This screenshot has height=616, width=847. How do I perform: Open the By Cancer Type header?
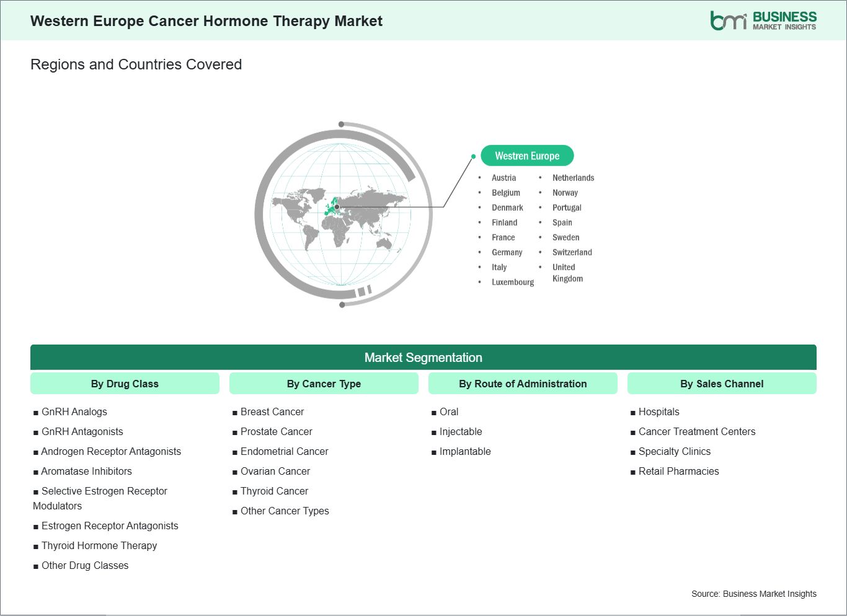click(324, 384)
